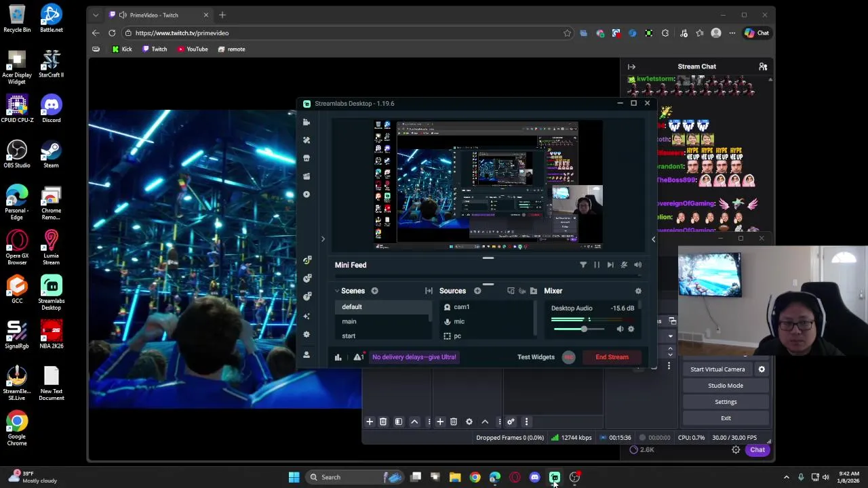Toggle the REC recording button in Streamlabs
868x488 pixels.
(x=568, y=357)
